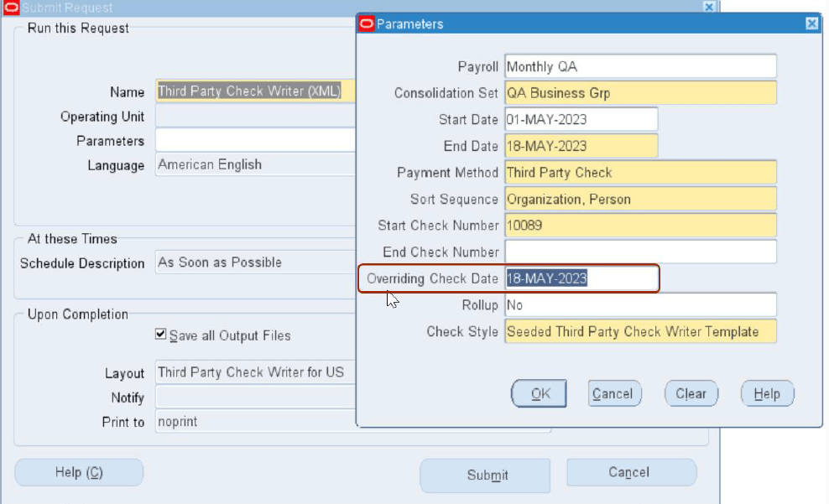
Task: Click the Submit Request title bar text
Action: click(x=67, y=8)
